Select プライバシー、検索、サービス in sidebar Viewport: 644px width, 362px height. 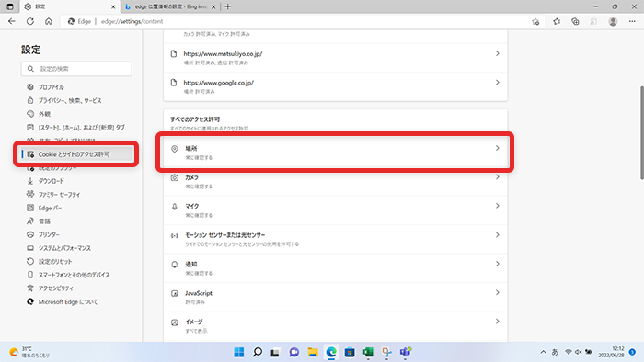70,100
